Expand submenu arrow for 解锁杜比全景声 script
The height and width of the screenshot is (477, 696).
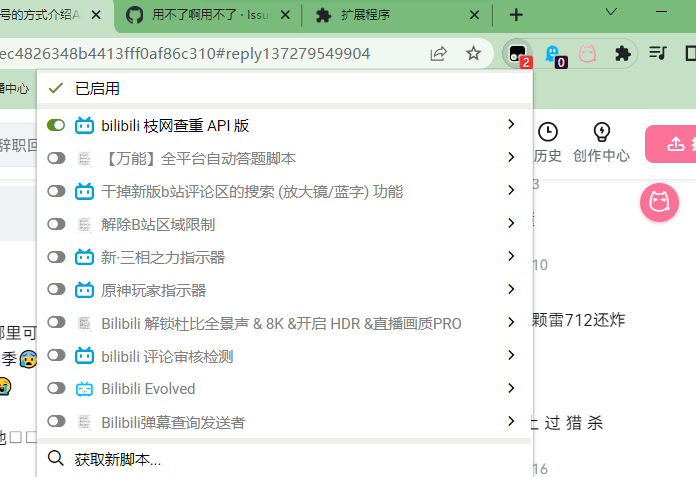(x=511, y=322)
